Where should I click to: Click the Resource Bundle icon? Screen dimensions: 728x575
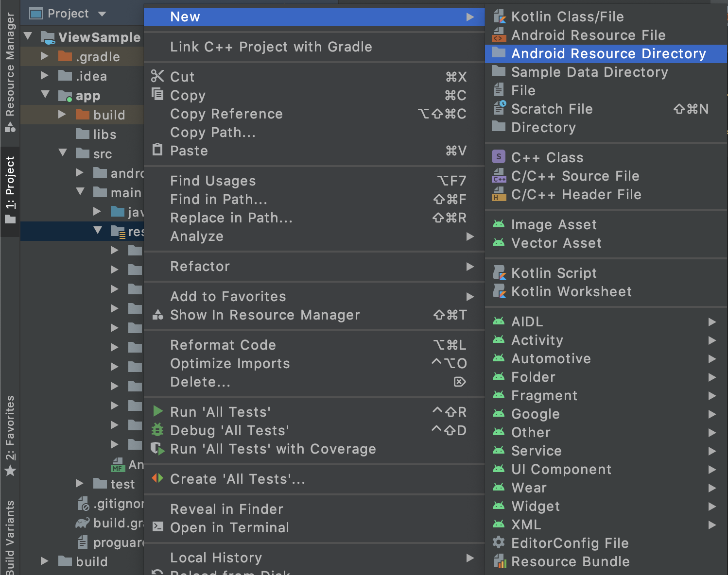point(499,561)
